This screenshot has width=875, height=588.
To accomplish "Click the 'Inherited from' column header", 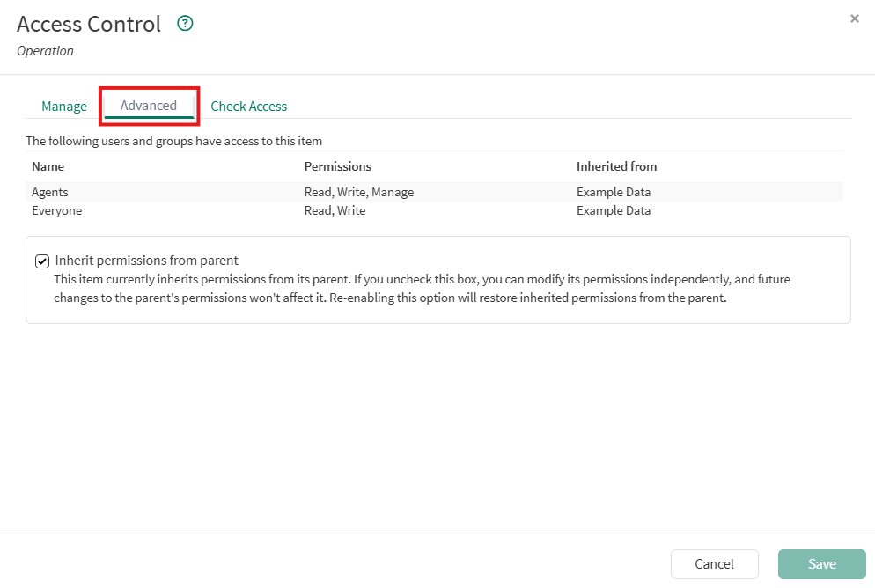I will pos(616,166).
